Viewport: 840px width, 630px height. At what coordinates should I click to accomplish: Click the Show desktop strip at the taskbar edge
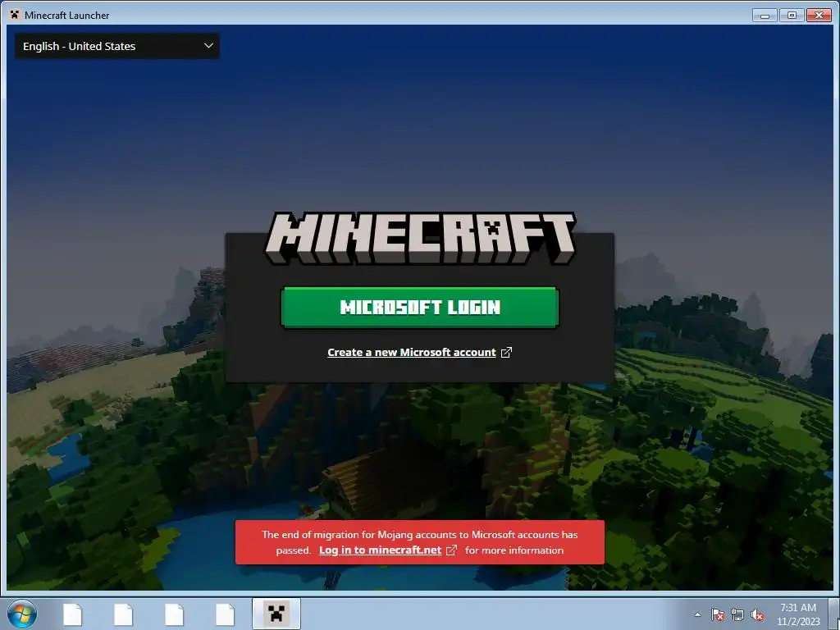(x=834, y=614)
